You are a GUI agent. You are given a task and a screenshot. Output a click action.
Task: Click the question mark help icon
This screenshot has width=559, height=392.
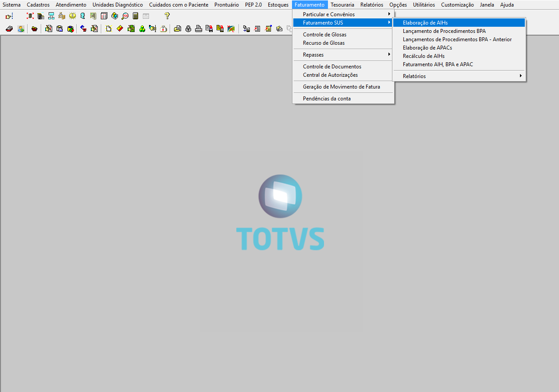[167, 16]
